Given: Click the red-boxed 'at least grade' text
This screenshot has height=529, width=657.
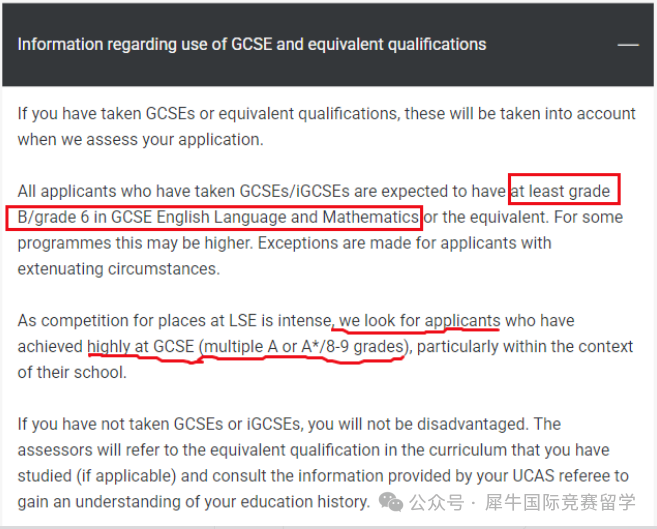Looking at the screenshot, I should pyautogui.click(x=562, y=190).
